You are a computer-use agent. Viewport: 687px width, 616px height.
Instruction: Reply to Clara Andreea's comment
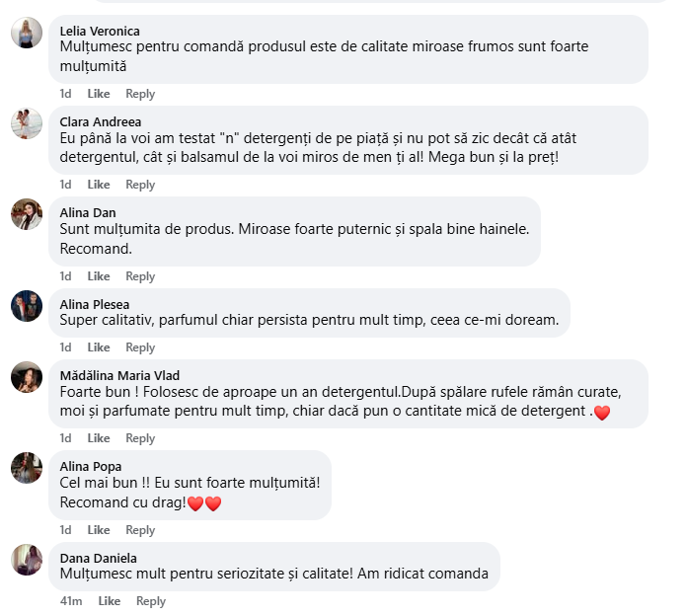[140, 185]
